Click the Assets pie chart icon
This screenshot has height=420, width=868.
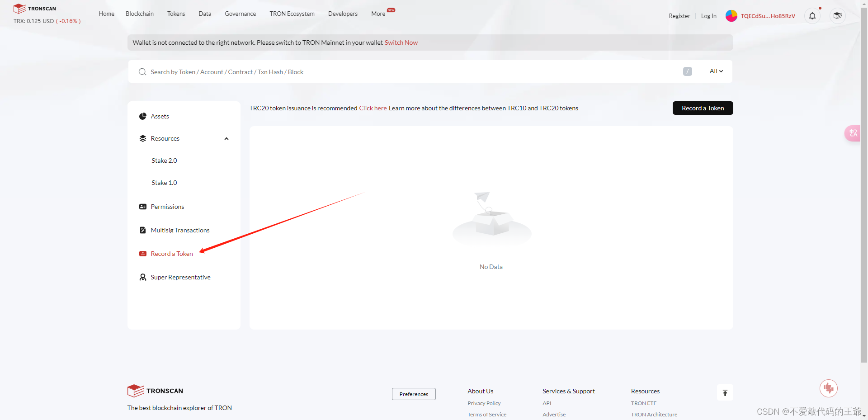point(143,116)
